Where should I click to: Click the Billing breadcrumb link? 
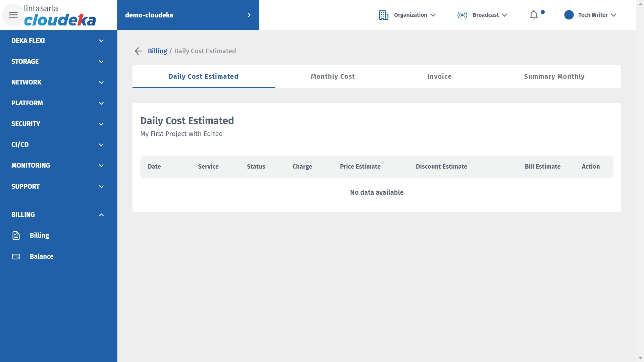coord(157,51)
